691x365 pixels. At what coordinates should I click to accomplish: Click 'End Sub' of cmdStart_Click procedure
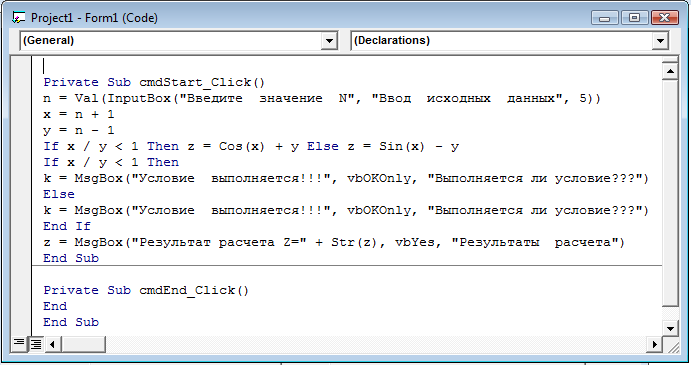71,258
